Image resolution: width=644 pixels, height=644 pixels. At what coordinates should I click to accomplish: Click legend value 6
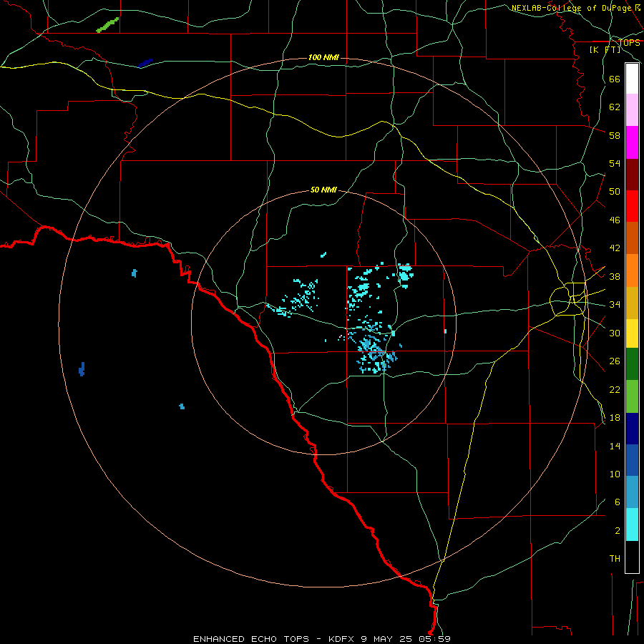(618, 502)
